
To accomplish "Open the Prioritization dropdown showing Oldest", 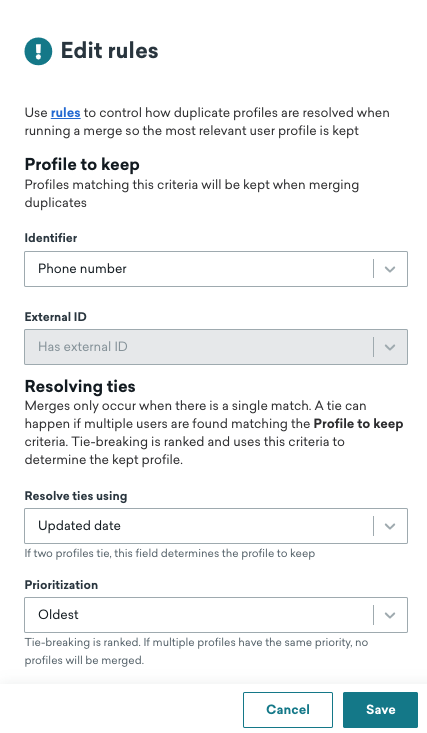I will point(216,615).
